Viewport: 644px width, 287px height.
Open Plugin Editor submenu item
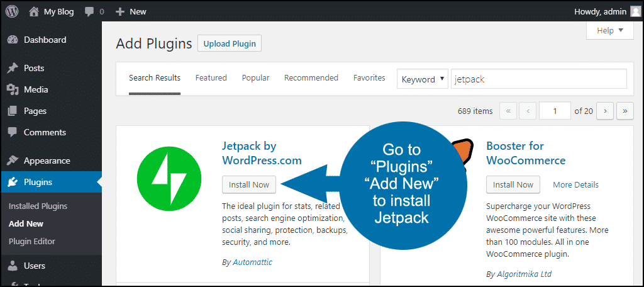[x=31, y=241]
